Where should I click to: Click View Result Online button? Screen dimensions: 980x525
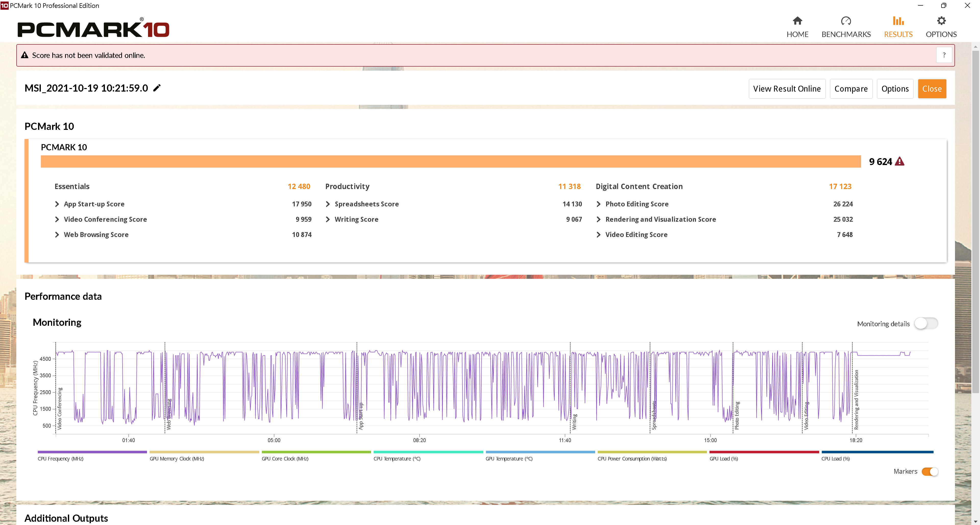(787, 89)
